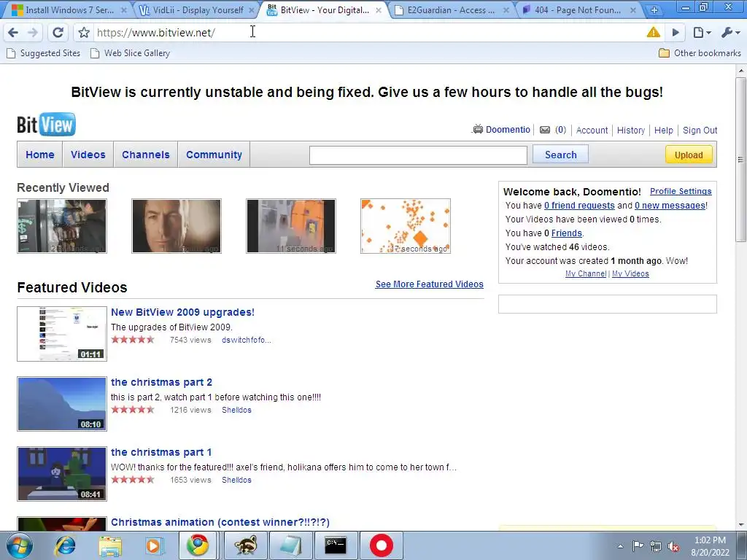The height and width of the screenshot is (560, 747).
Task: Open Shelldos link under christmas part 1
Action: 236,480
